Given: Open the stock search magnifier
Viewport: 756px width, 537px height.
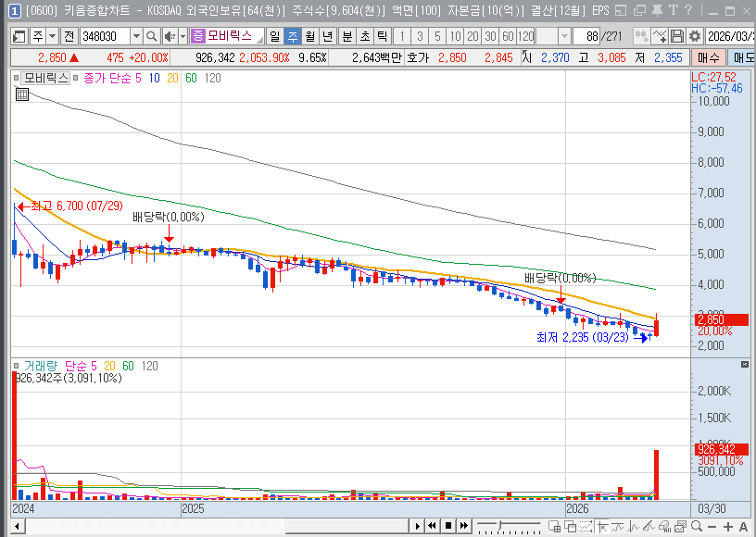Looking at the screenshot, I should tap(151, 36).
